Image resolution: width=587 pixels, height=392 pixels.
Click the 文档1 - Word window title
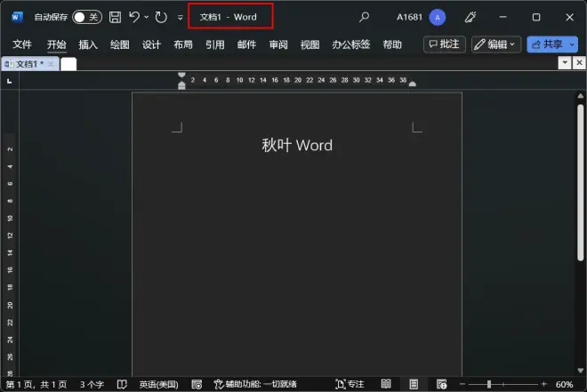click(228, 17)
